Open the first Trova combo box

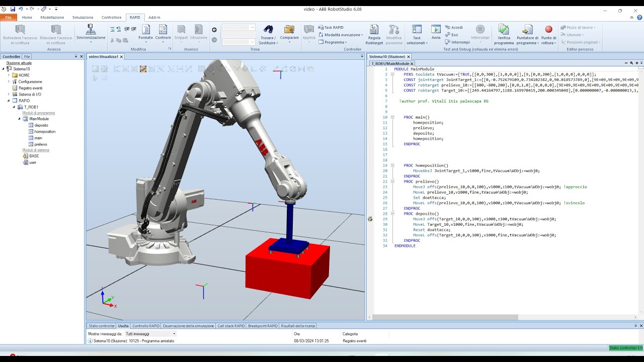(239, 28)
